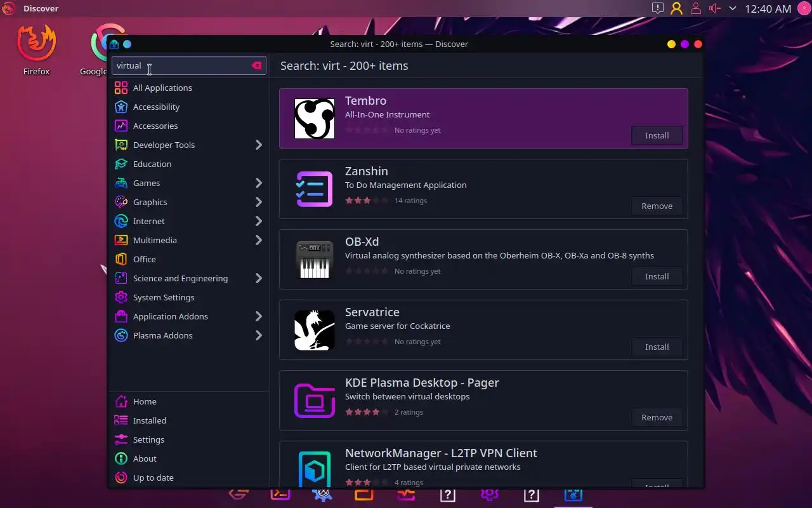Clear the search text with backspace icon
Screen dimensions: 812x508
256,65
